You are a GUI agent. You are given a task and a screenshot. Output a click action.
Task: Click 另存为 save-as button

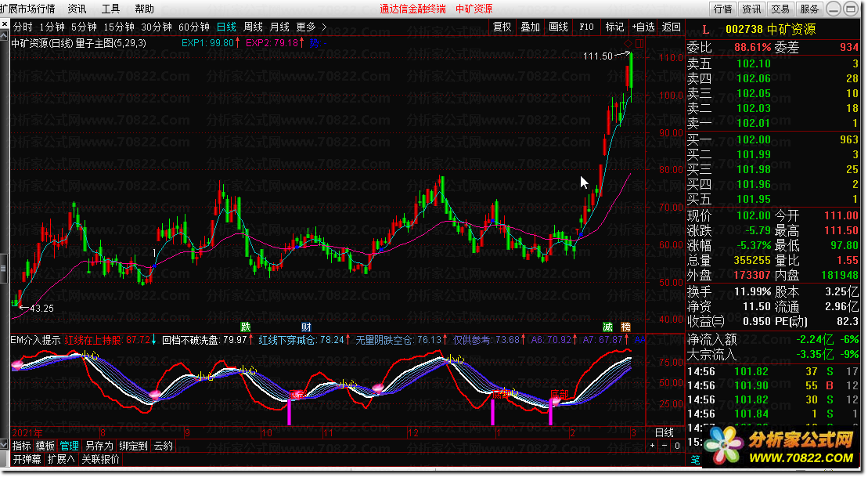pyautogui.click(x=99, y=446)
